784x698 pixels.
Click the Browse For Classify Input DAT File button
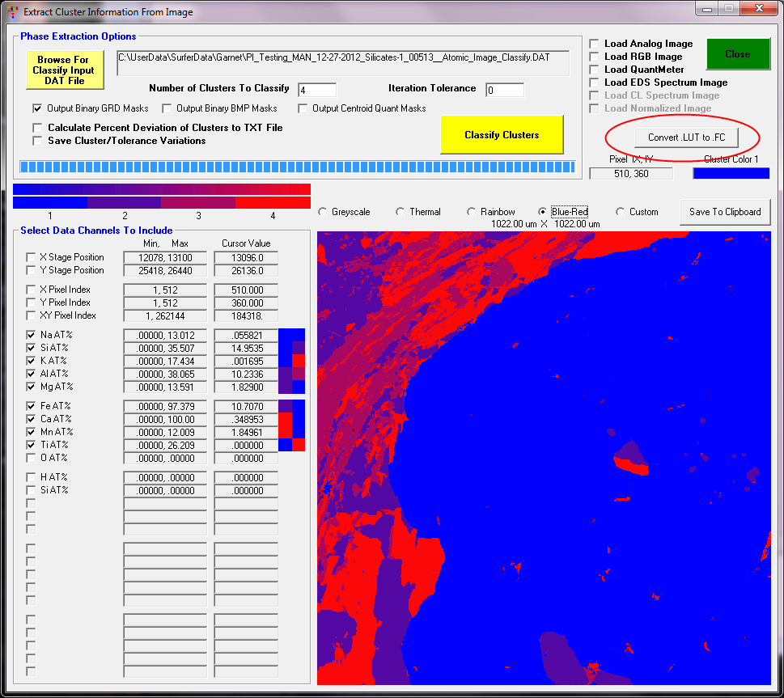tap(65, 70)
